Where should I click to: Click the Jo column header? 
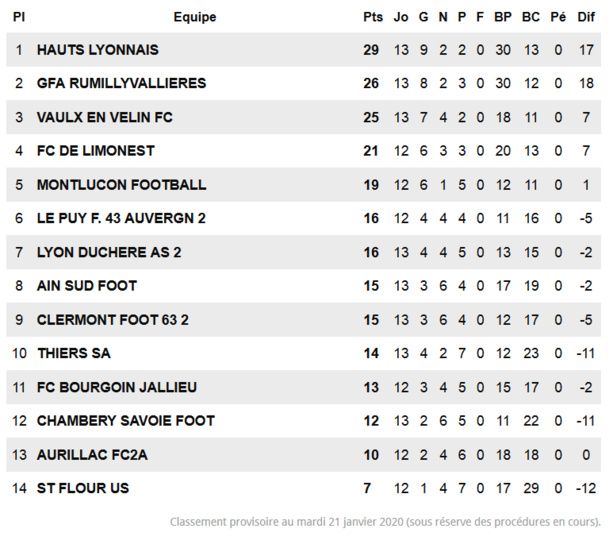pyautogui.click(x=401, y=17)
